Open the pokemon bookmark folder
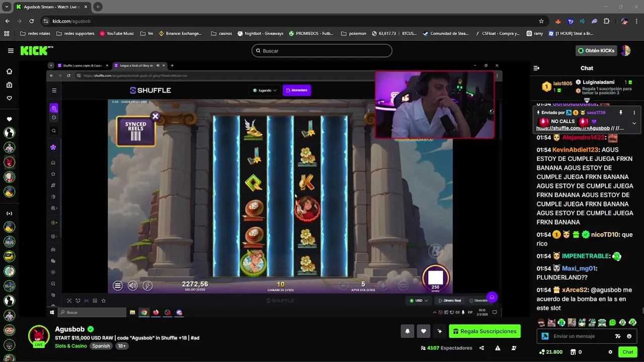644x362 pixels. (354, 34)
